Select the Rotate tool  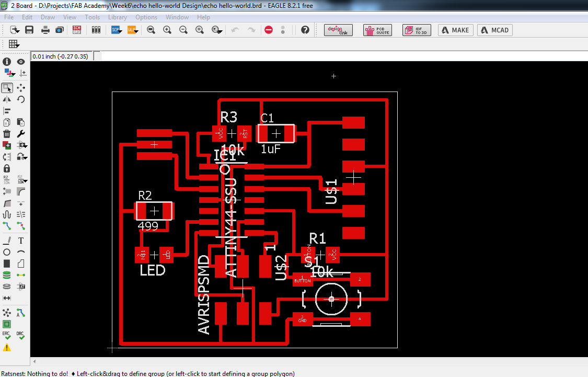coord(21,99)
